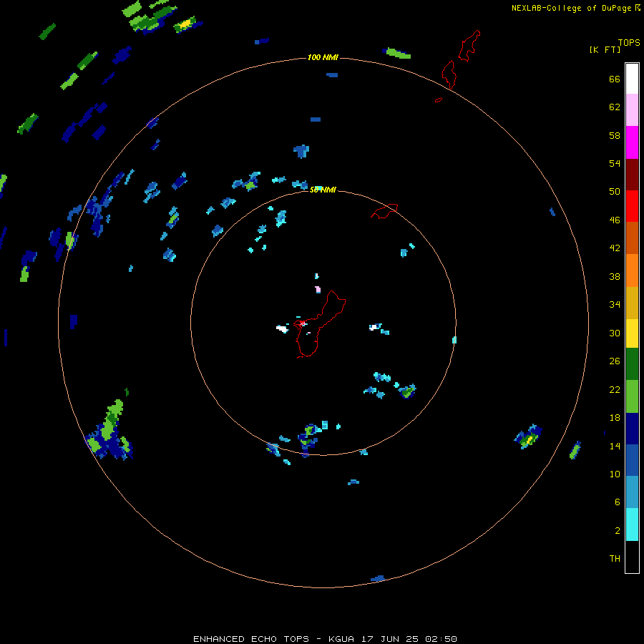Click the navy blue legend swatch
Screen dimensions: 644x644
pos(632,429)
